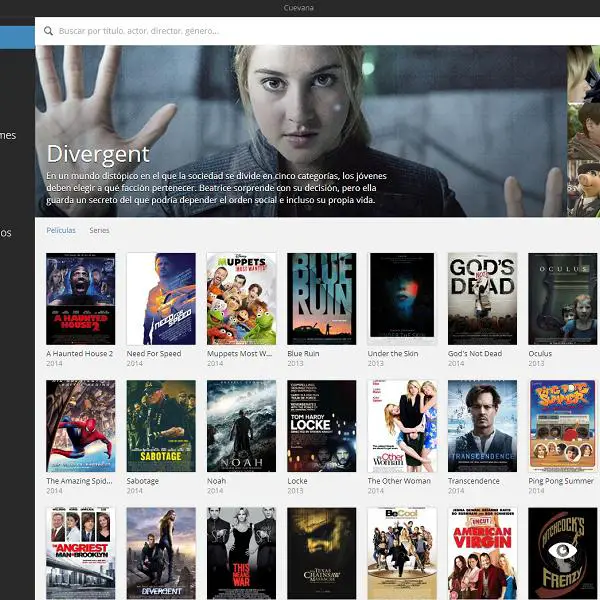Open The Angriest Man in Brooklyn poster

[x=81, y=553]
